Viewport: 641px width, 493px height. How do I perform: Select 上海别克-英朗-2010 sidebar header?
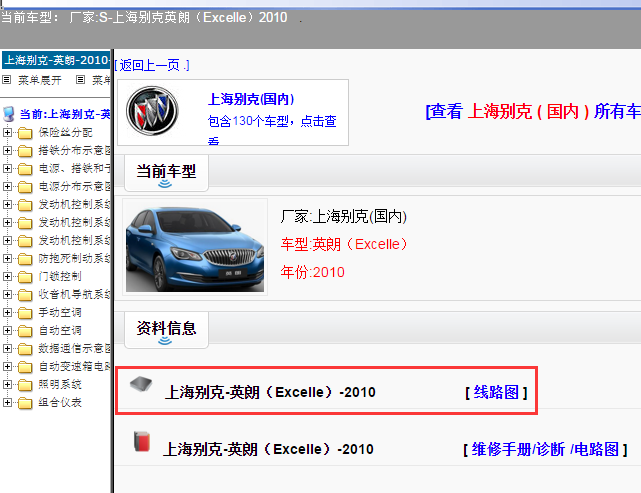56,60
